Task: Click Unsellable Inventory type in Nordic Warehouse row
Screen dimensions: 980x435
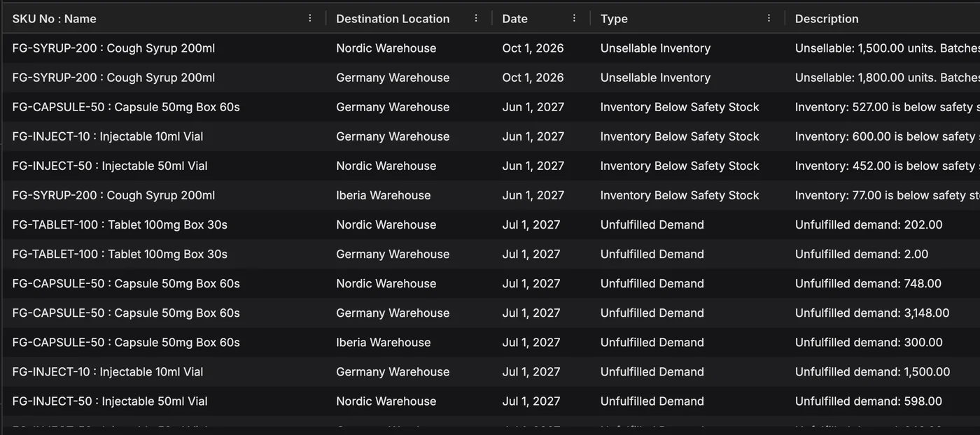Action: tap(655, 48)
